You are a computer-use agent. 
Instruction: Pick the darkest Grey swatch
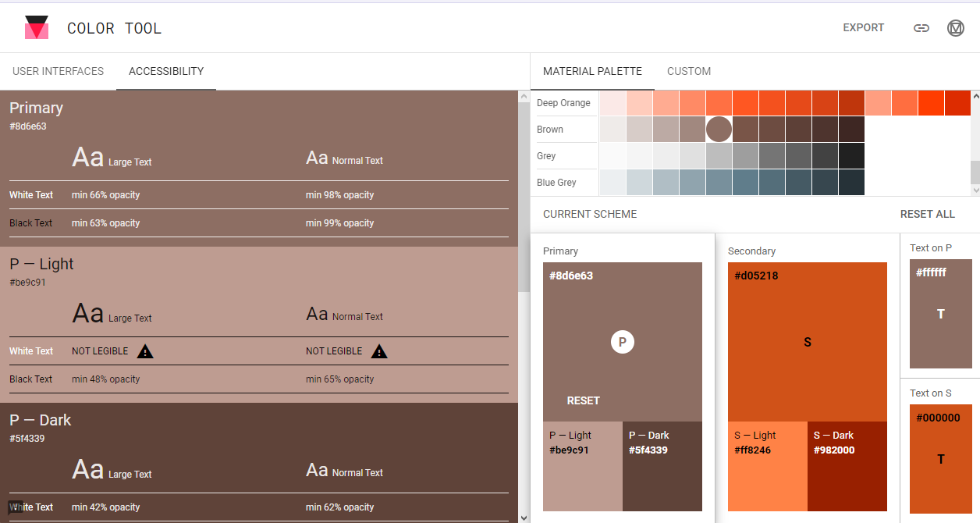coord(852,156)
